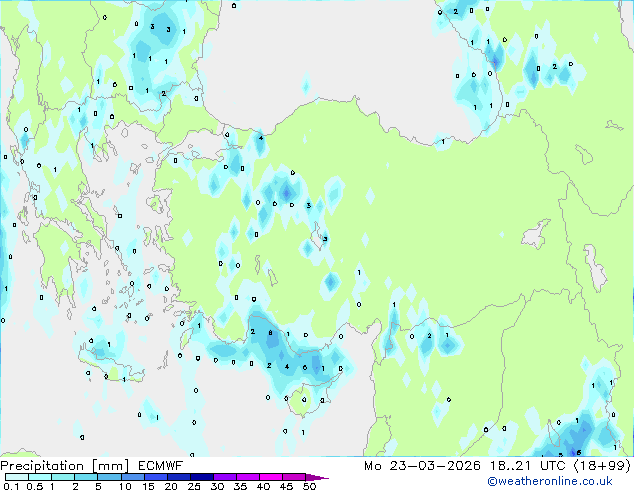Click the legend arrow tip above 50 mm

coord(317,477)
